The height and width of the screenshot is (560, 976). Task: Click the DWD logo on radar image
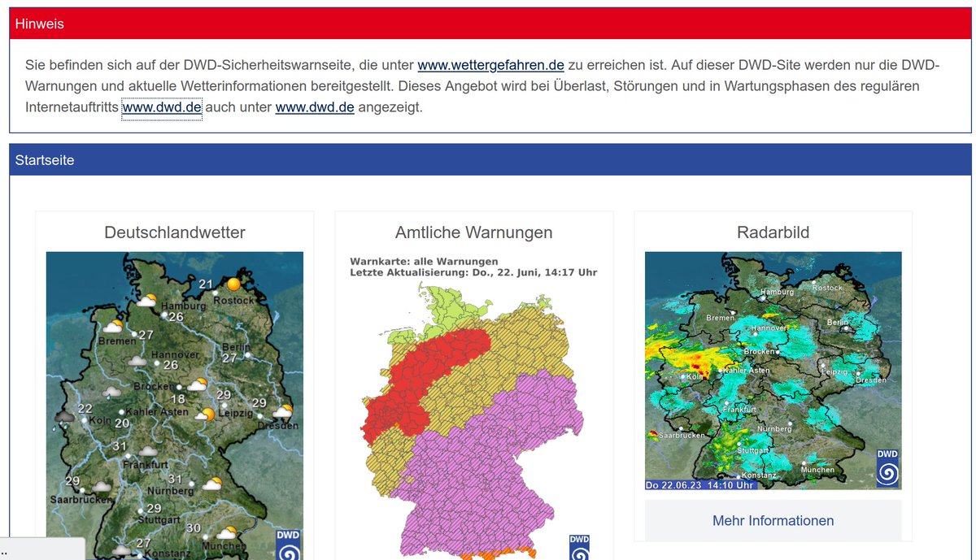point(887,467)
